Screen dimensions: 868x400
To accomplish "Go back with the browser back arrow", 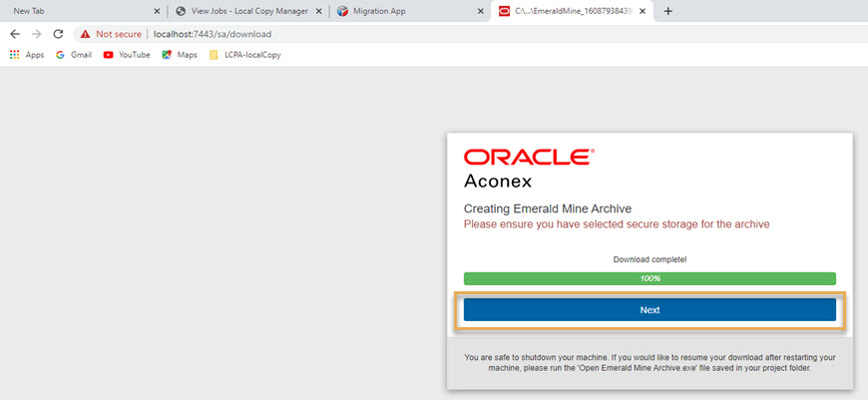I will coord(15,34).
